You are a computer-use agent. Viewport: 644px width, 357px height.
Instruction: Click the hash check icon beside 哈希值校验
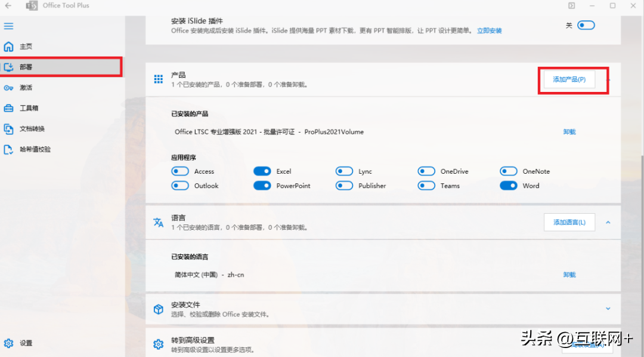coord(8,149)
